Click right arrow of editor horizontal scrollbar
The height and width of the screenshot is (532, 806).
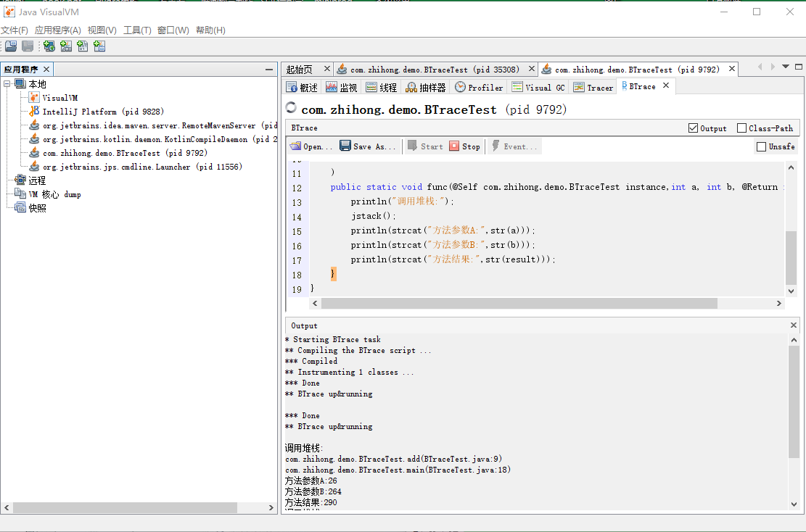[778, 304]
